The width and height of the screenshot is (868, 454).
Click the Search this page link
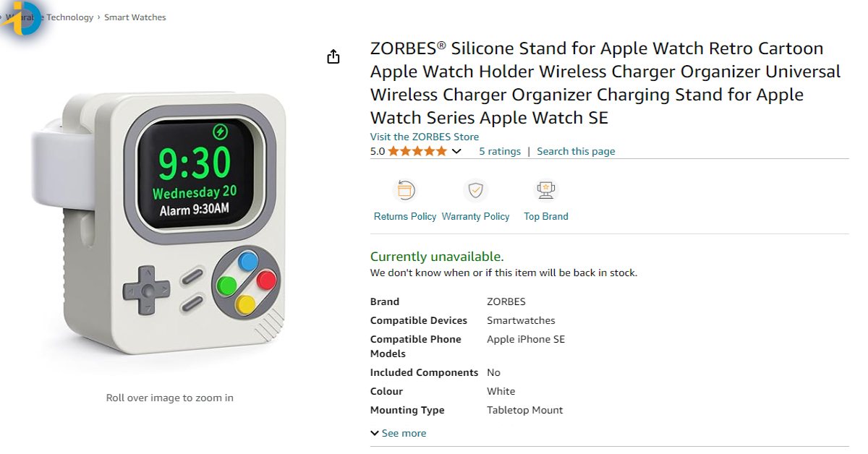[576, 151]
